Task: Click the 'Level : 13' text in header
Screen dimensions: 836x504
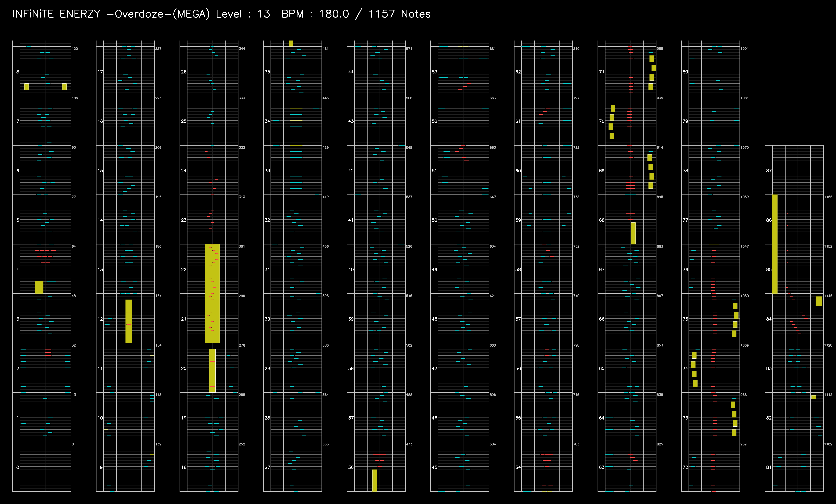Action: pyautogui.click(x=243, y=14)
